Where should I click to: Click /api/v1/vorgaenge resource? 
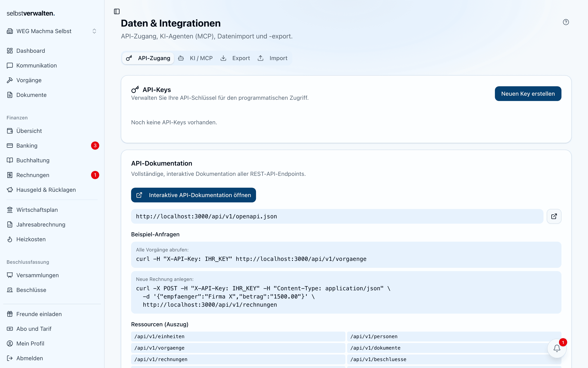pos(238,348)
